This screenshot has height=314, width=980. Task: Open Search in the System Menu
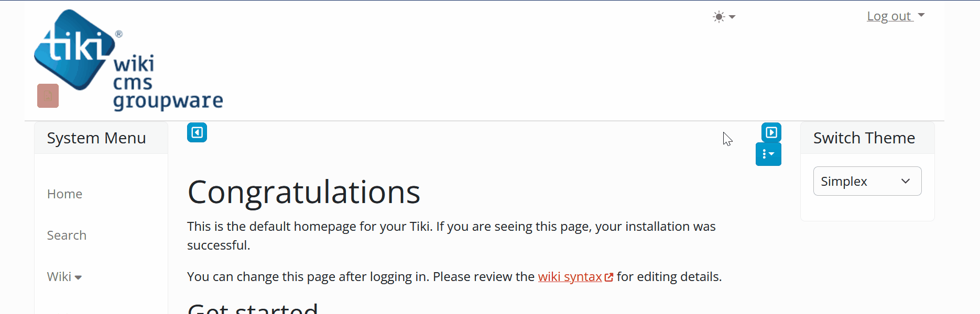coord(67,235)
